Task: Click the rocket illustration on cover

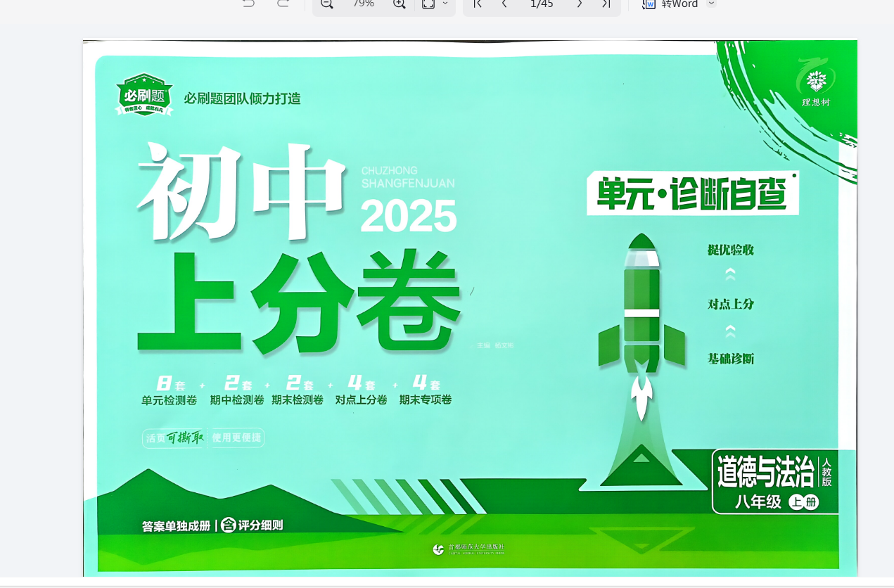Action: (x=641, y=324)
